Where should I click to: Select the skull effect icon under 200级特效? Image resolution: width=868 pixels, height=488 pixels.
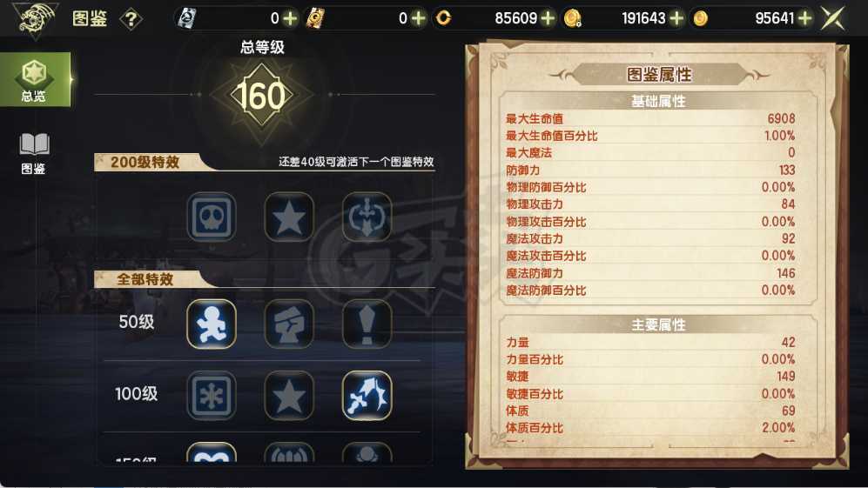click(x=212, y=217)
